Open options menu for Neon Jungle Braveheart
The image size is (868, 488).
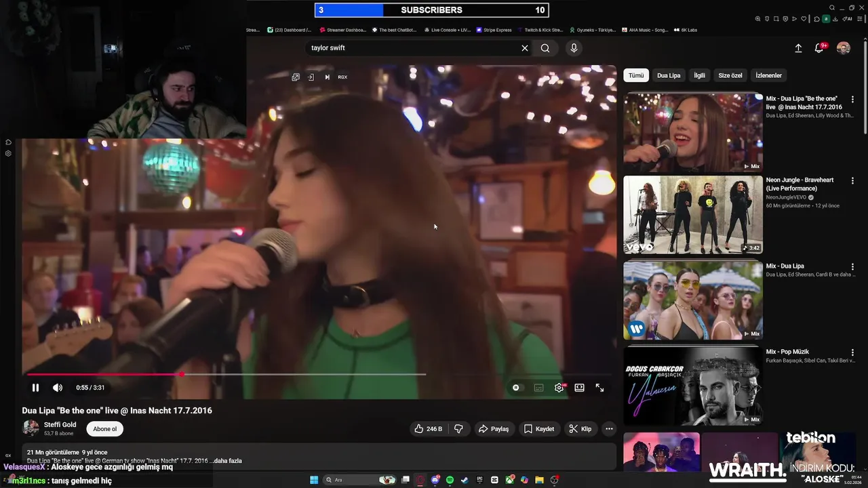click(852, 180)
